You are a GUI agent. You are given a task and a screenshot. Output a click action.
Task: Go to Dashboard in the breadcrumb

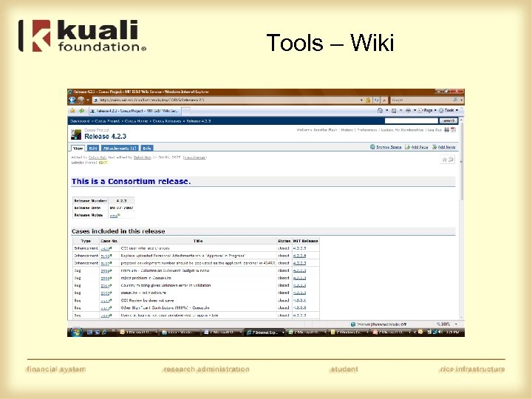click(80, 121)
